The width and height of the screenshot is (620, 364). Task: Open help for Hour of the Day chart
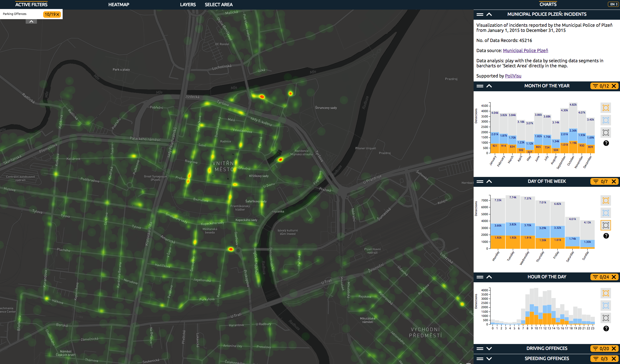pyautogui.click(x=606, y=329)
